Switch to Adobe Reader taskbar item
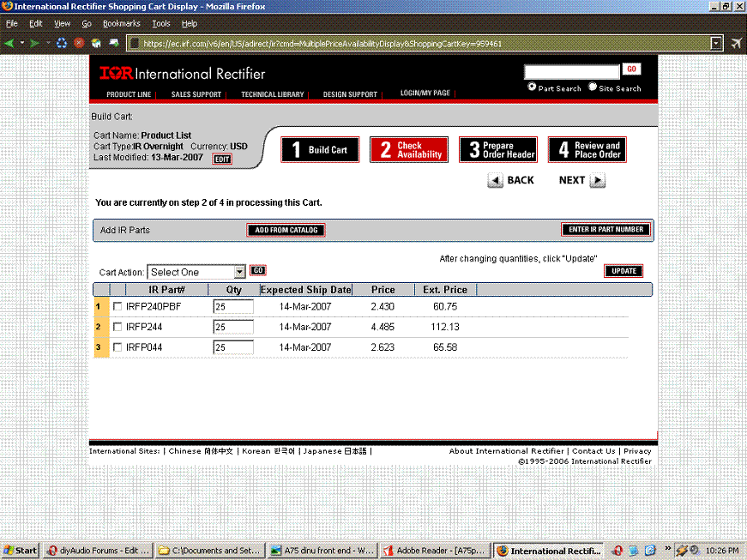Screen dimensions: 747x560 coord(434,551)
